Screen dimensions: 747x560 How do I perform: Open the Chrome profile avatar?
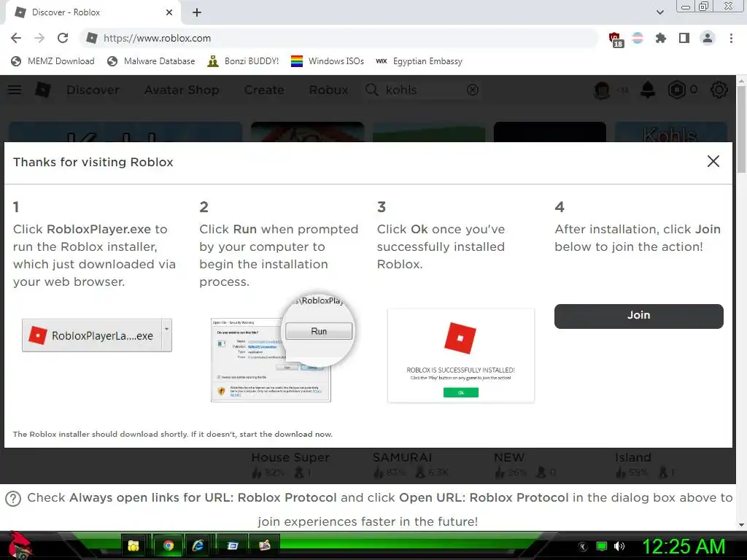point(708,38)
